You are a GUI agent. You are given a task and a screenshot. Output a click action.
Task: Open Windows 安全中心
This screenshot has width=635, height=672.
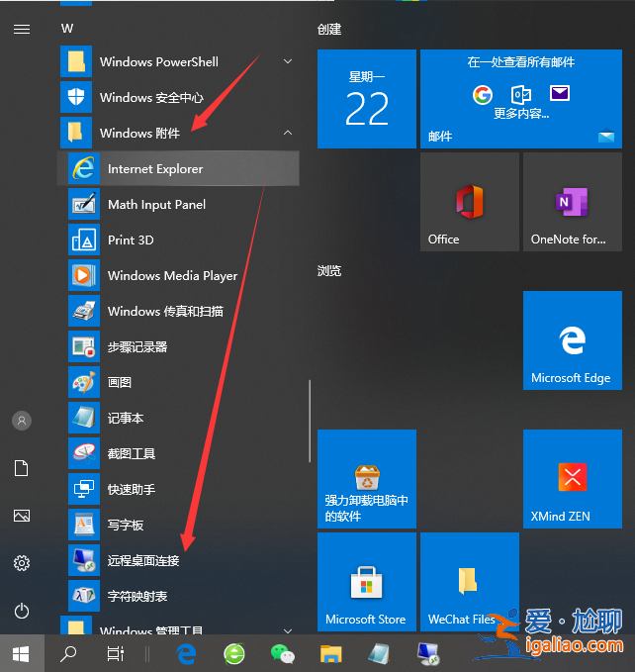tap(178, 97)
